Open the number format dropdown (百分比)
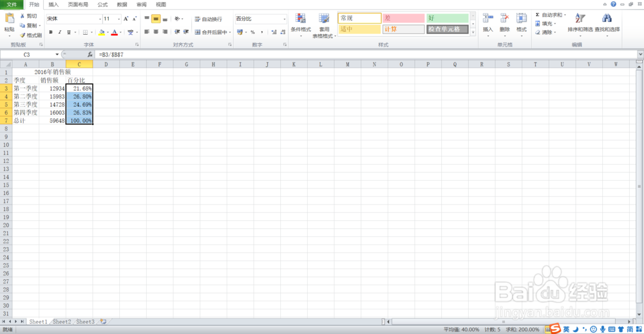Image resolution: width=644 pixels, height=334 pixels. (x=284, y=19)
